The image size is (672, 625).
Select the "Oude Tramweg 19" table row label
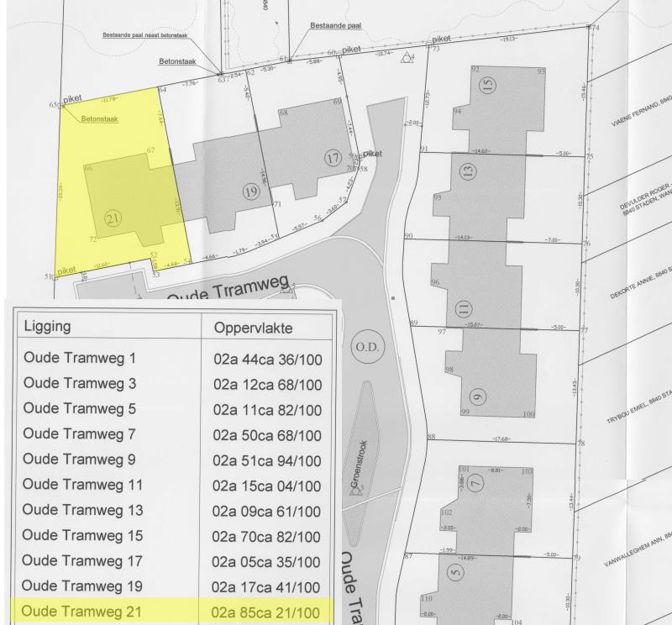[x=81, y=586]
